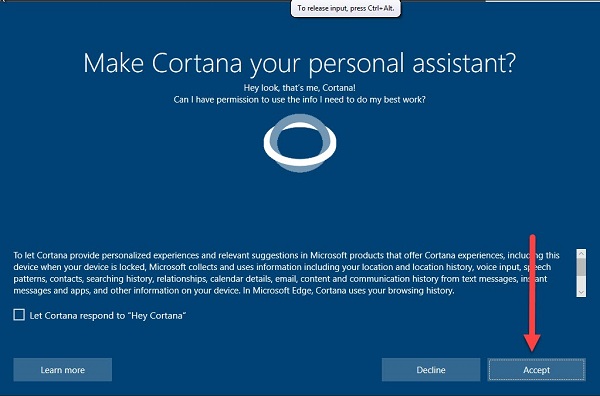This screenshot has height=396, width=600.
Task: Click the Accept button
Action: click(x=536, y=370)
